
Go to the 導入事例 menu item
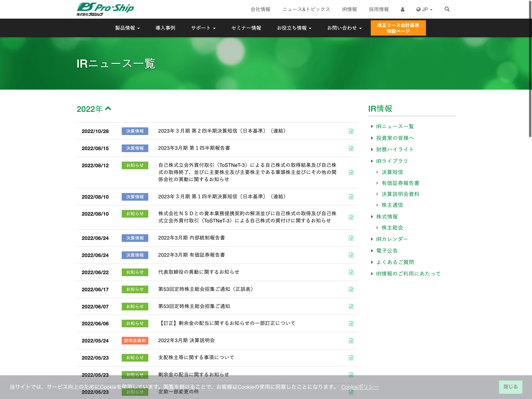[x=165, y=28]
